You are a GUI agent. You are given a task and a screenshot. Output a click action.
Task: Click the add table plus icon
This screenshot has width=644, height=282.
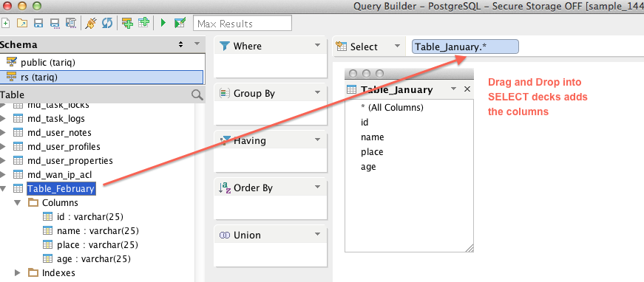(x=143, y=23)
